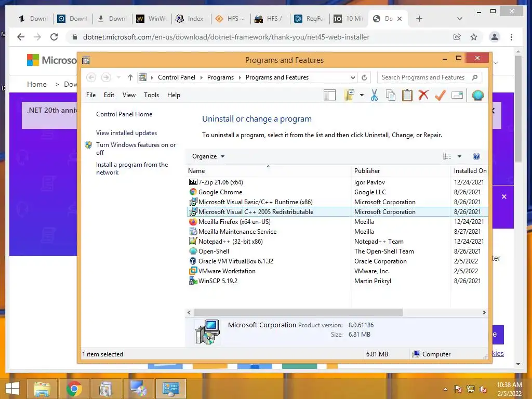Click Chrome page vertical scrollbar thumb

[518, 109]
